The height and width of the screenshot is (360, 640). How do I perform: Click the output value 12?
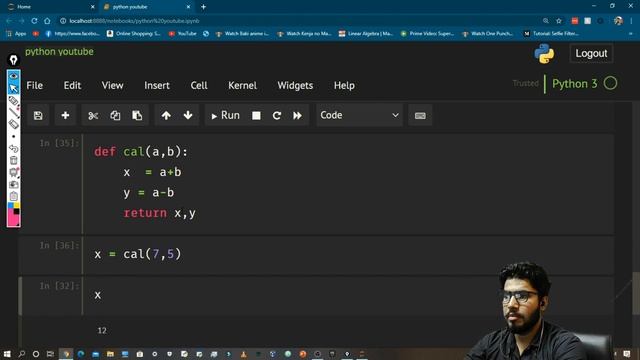pos(102,331)
